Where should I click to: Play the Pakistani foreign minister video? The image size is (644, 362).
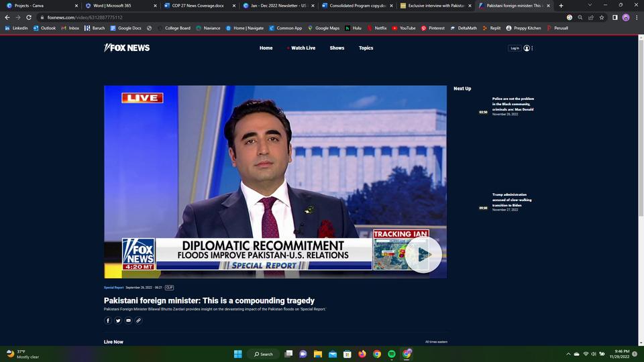[423, 255]
